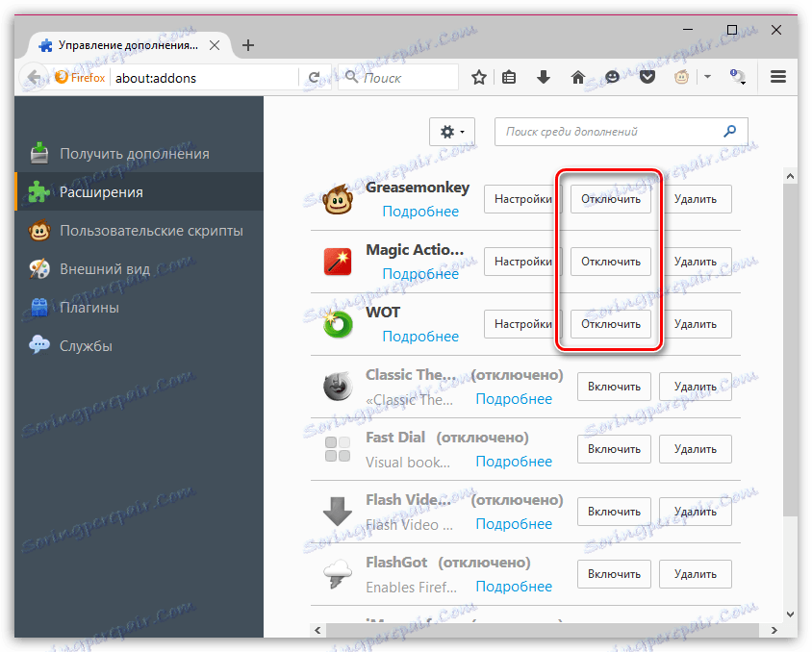
Task: Click the Greasemonkey monkey toolbar icon
Action: pyautogui.click(x=681, y=78)
